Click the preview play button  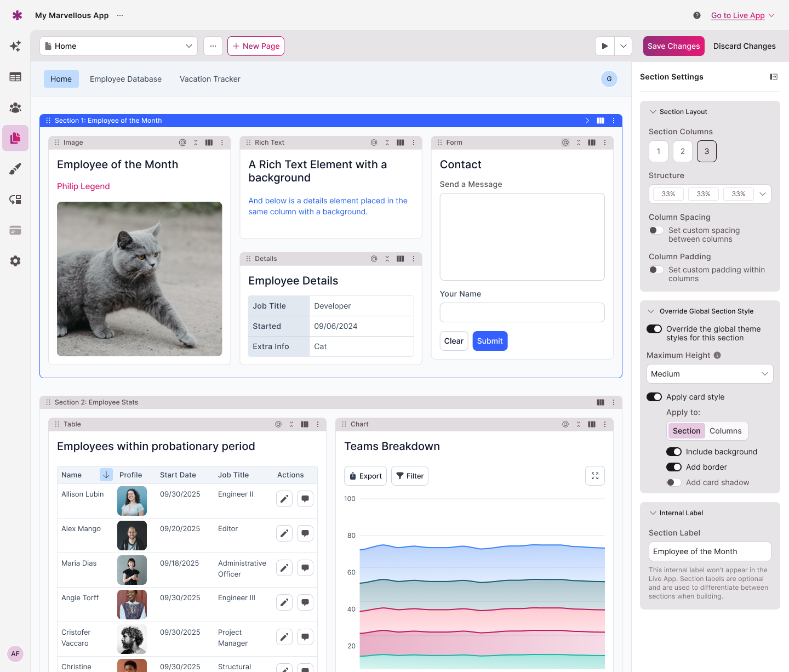coord(605,46)
